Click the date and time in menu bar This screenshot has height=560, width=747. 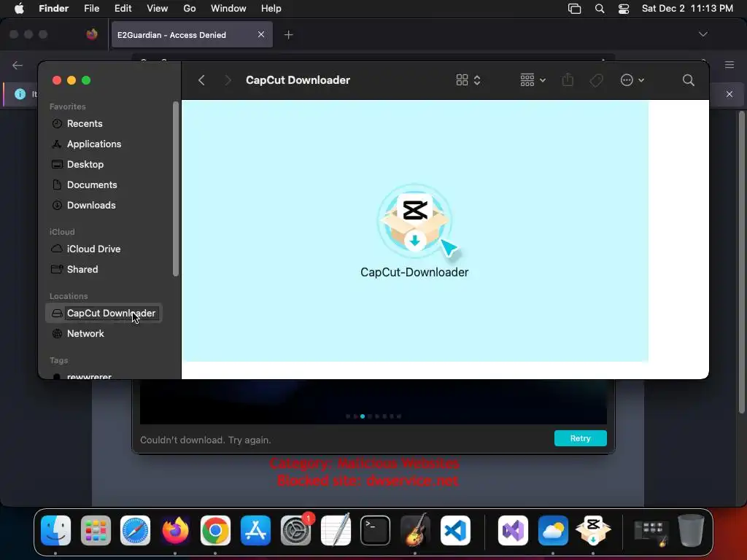pos(687,9)
